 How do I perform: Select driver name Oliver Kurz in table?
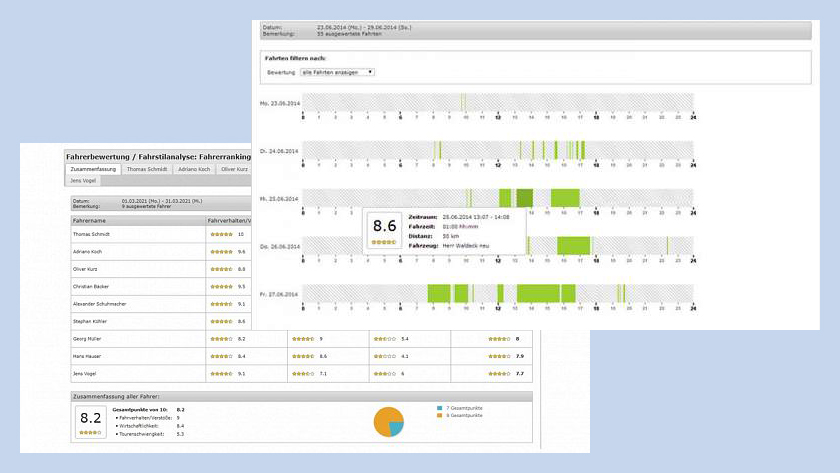tap(85, 269)
